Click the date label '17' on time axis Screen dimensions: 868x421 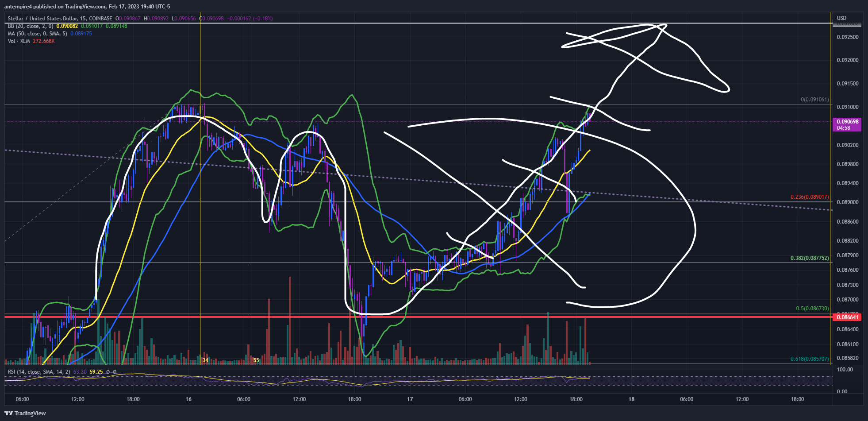pos(410,399)
